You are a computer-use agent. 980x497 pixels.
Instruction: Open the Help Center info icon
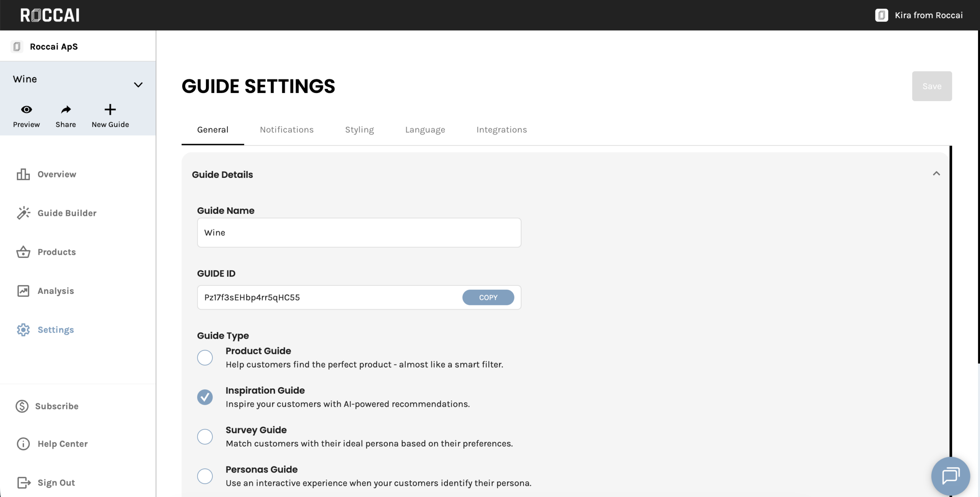click(23, 444)
